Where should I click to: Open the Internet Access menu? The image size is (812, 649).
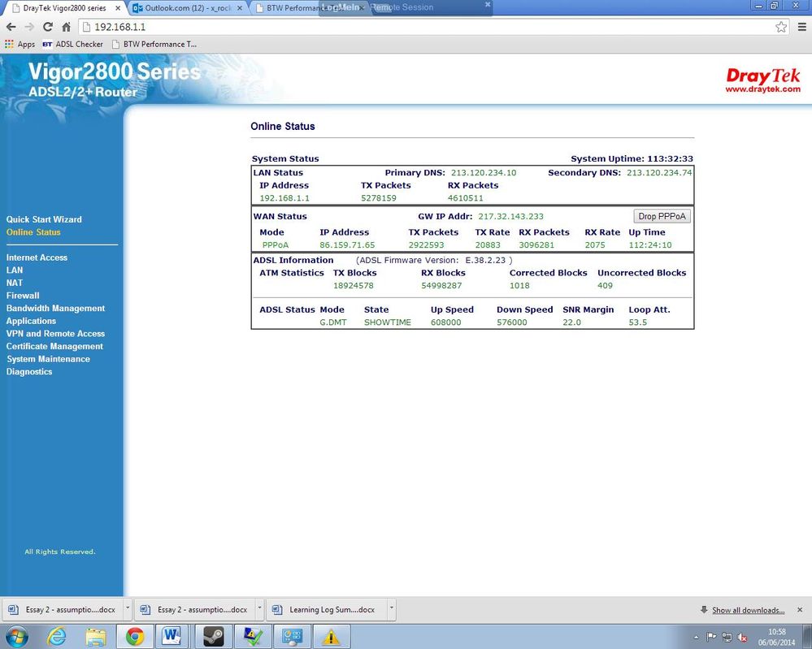(37, 257)
